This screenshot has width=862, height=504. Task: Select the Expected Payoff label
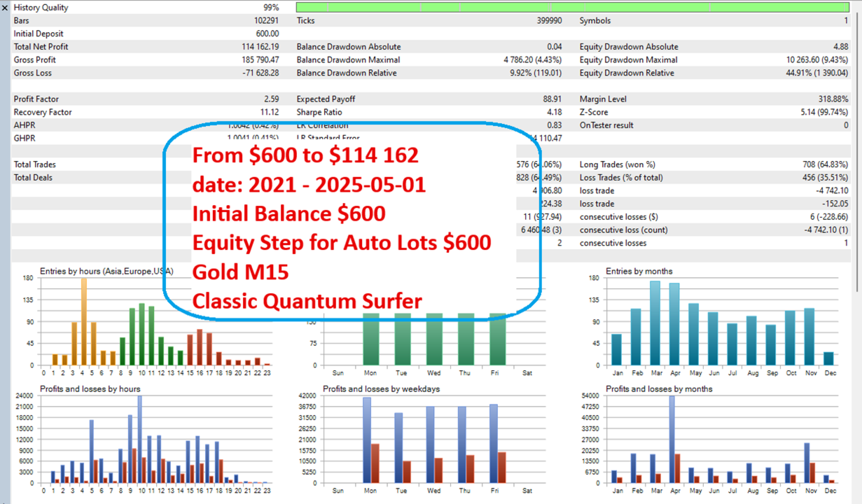pos(326,99)
